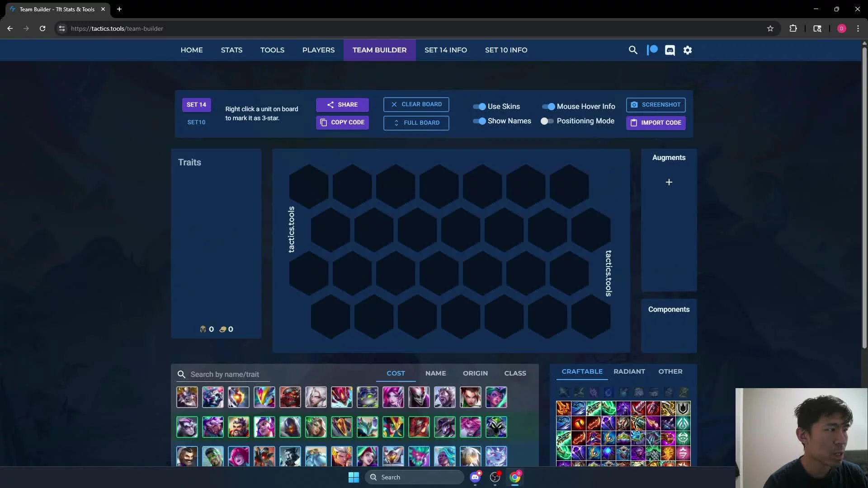
Task: Switch items to OTHER tab
Action: 670,371
